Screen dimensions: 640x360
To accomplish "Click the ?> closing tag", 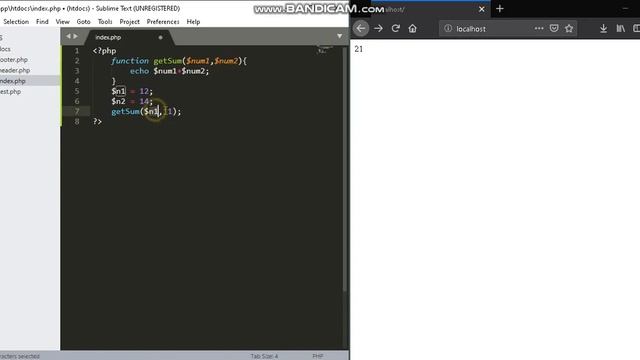I will pyautogui.click(x=97, y=121).
